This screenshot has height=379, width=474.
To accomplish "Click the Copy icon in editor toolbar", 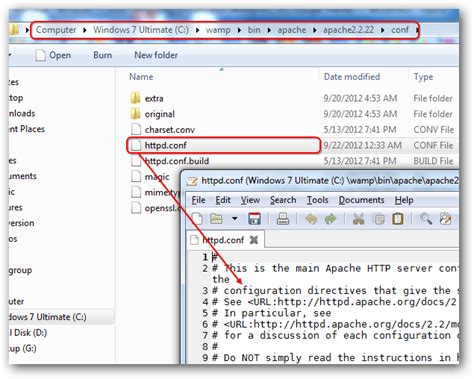I will point(379,219).
